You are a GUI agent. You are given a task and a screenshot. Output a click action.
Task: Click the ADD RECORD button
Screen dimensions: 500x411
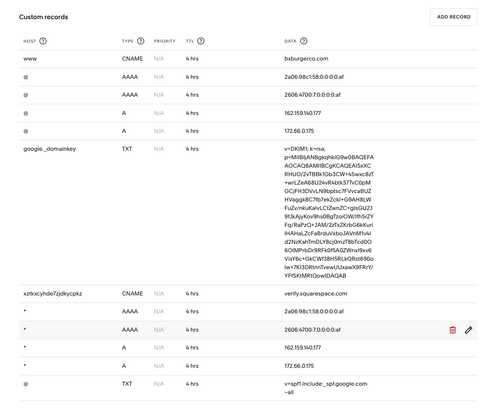coord(453,17)
